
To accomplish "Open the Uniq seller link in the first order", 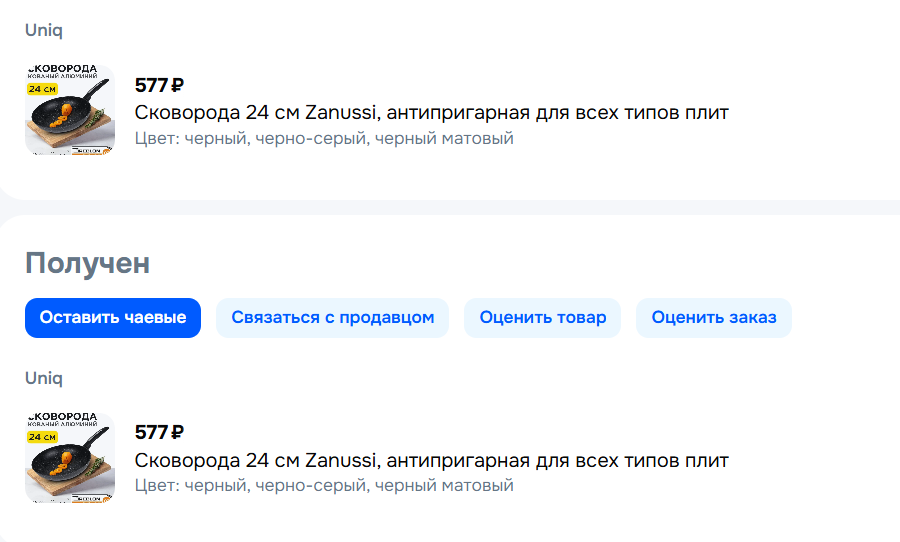I will click(x=44, y=30).
